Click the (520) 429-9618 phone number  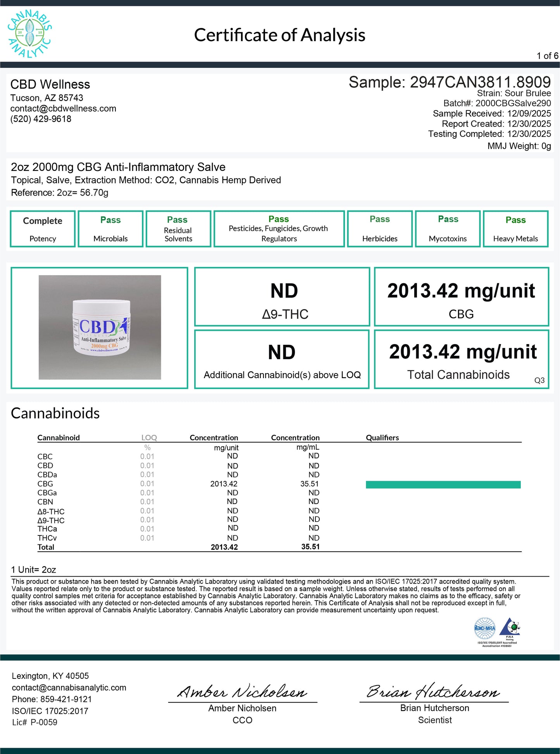(x=41, y=119)
